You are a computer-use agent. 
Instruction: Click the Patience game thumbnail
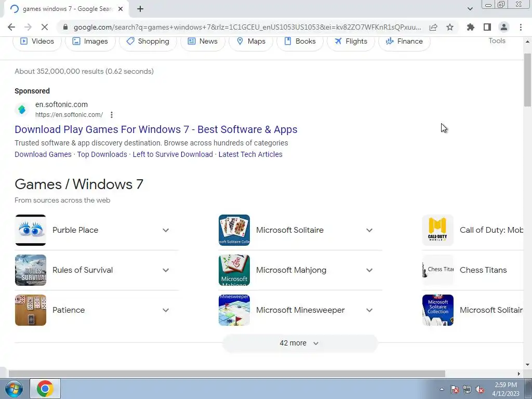click(x=31, y=310)
